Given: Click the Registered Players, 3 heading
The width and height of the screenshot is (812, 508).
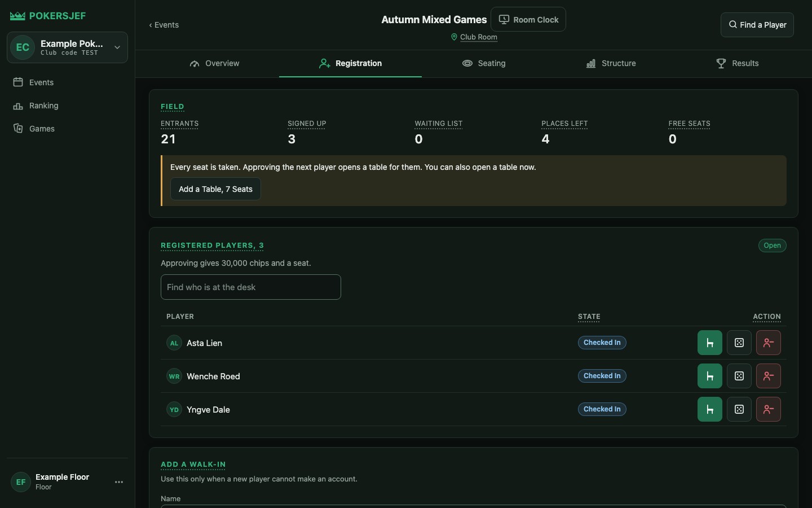Looking at the screenshot, I should click(212, 246).
